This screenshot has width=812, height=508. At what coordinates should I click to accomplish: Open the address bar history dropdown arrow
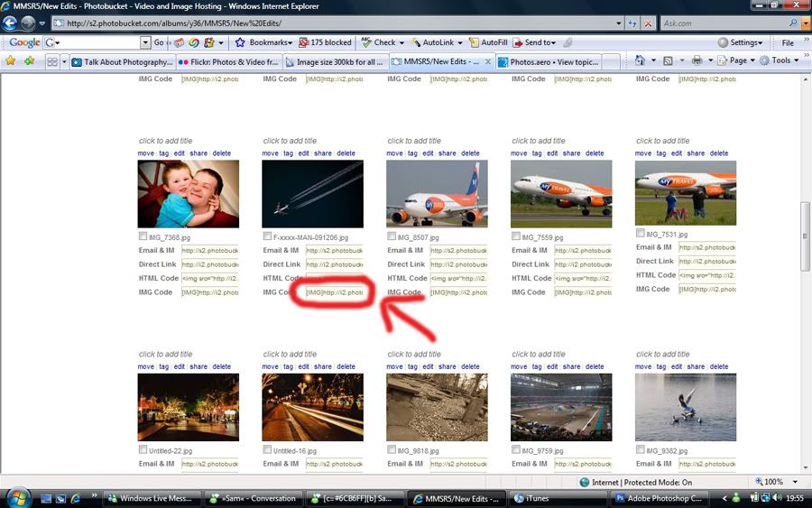619,23
